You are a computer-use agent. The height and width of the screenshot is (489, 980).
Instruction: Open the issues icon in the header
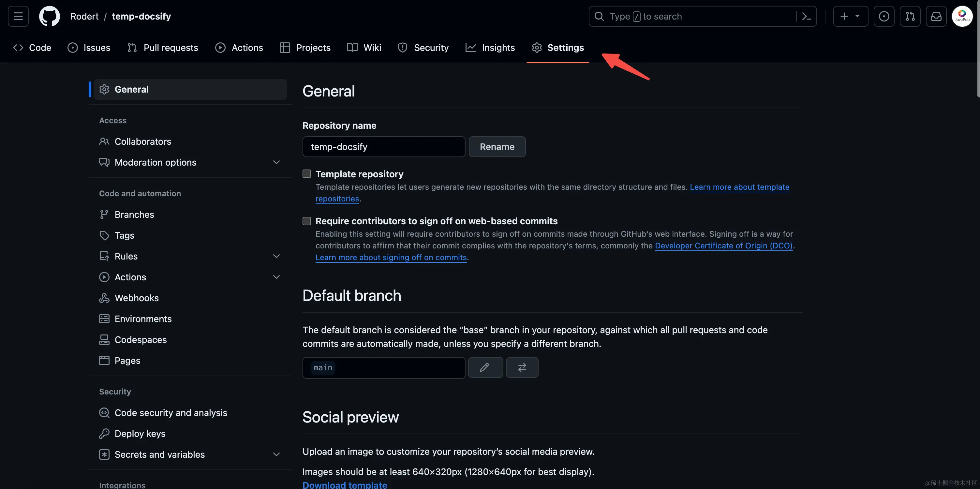[x=884, y=16]
